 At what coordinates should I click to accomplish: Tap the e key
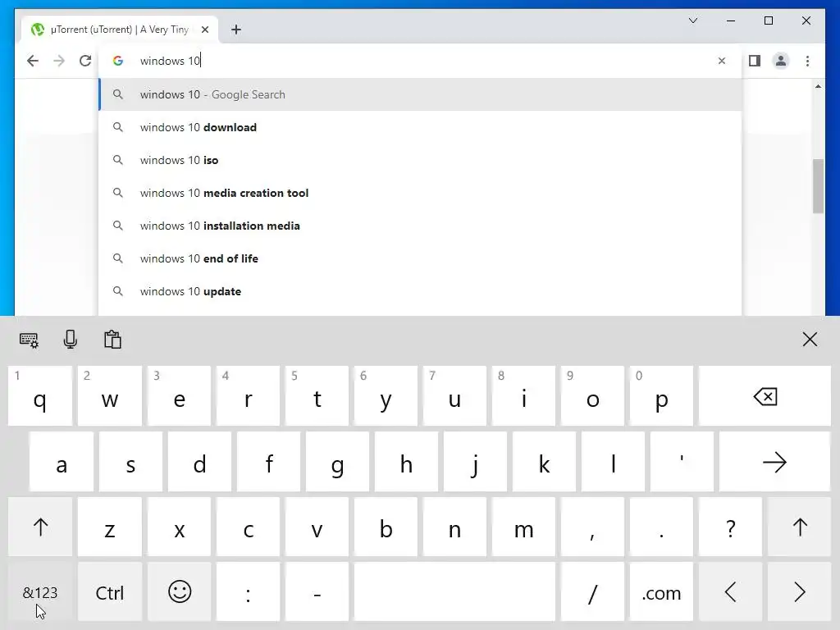click(x=180, y=396)
